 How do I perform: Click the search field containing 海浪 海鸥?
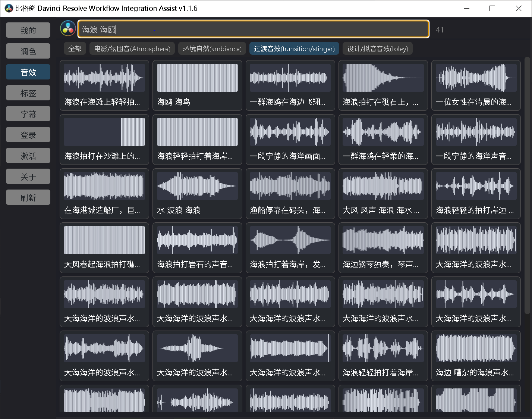coord(253,29)
